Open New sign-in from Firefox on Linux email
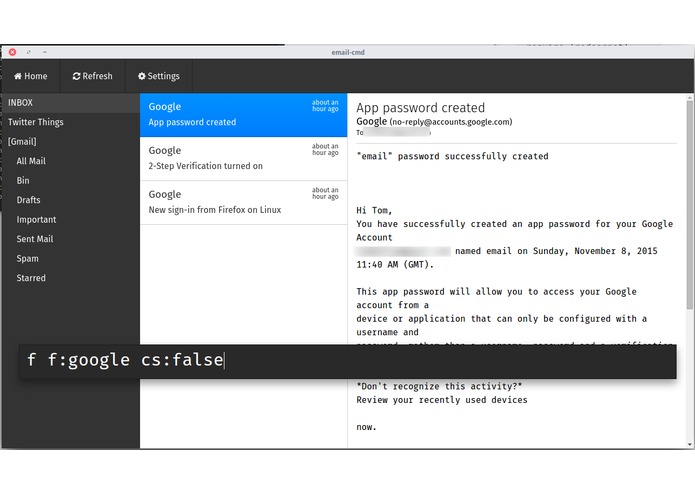This screenshot has width=695, height=494. (x=243, y=202)
